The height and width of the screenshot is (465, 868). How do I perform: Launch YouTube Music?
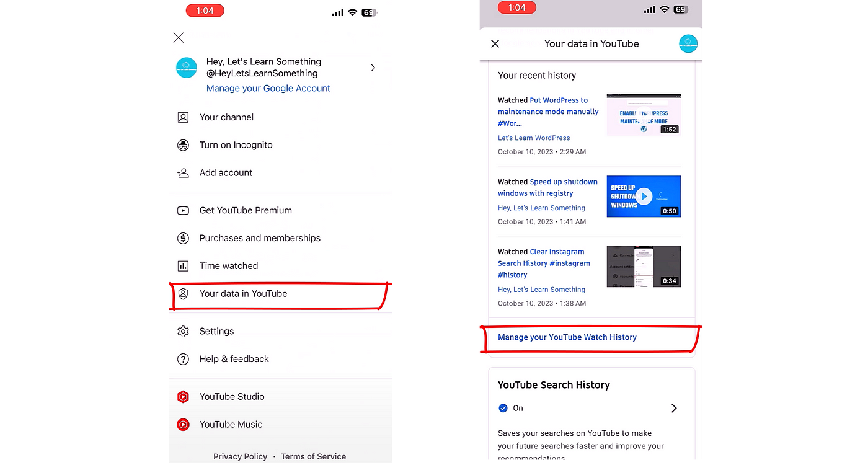(x=231, y=425)
